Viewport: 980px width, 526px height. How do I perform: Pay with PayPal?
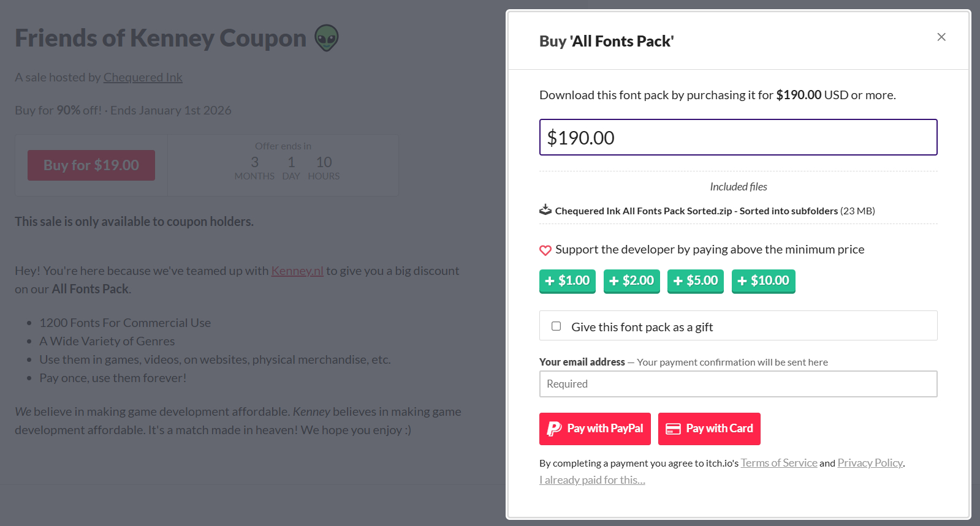click(x=594, y=429)
